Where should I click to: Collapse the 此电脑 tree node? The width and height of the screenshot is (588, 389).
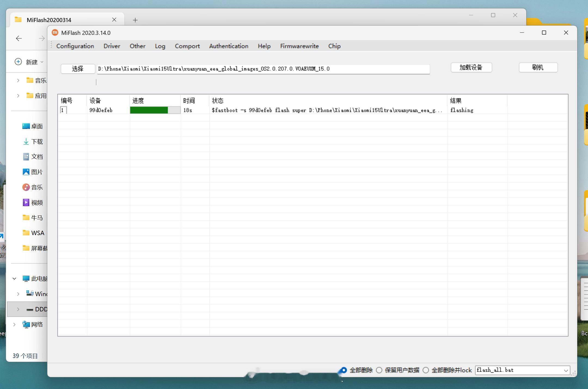[14, 279]
